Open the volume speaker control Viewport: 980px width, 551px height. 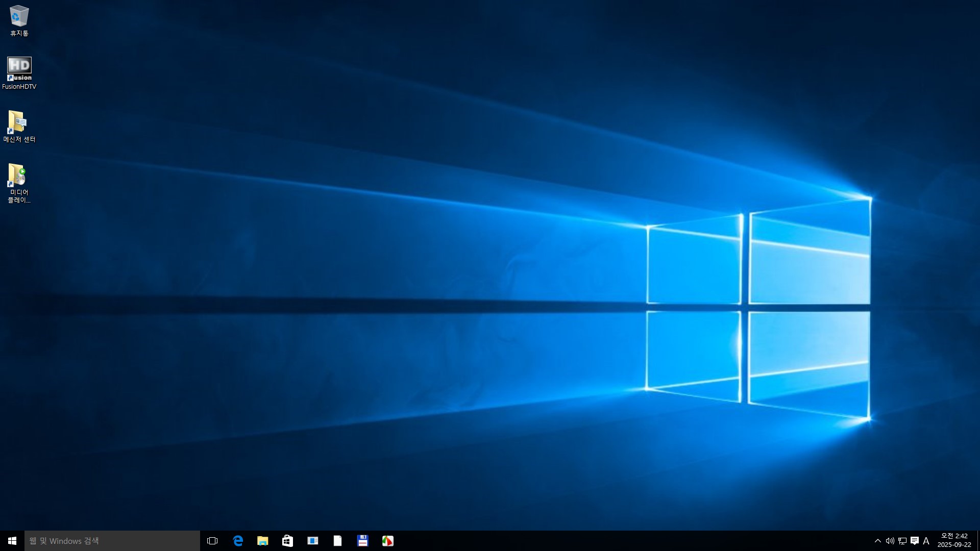click(x=890, y=541)
